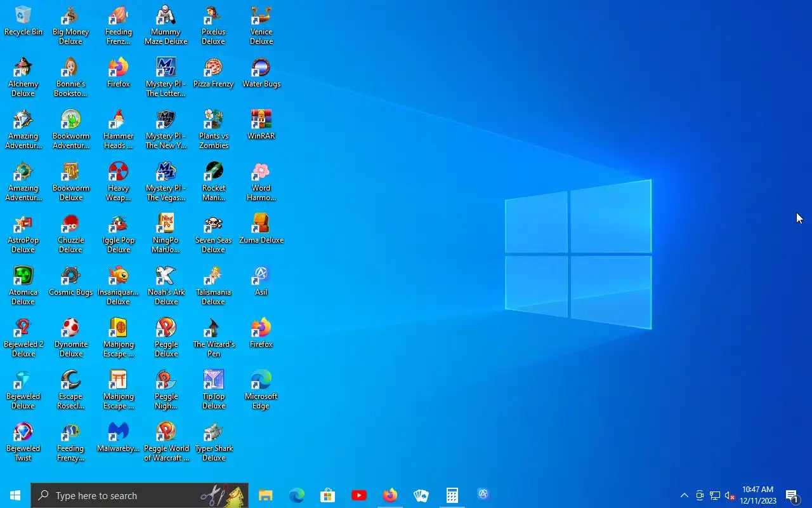Open Microsoft Store taskbar icon
The image size is (812, 508).
327,495
